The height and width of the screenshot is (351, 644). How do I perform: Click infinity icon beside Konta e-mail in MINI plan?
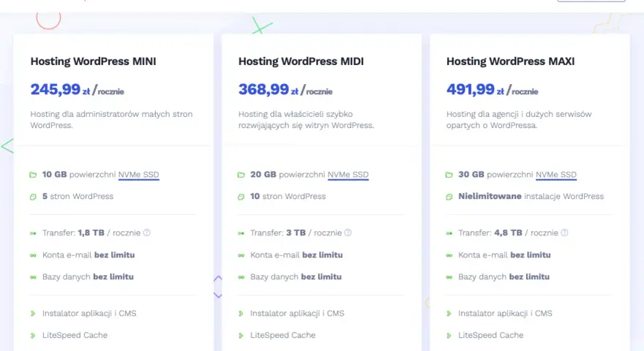[33, 255]
